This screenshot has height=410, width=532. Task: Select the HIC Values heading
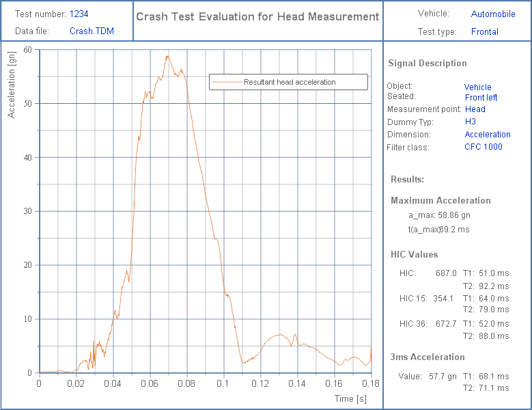tap(414, 255)
